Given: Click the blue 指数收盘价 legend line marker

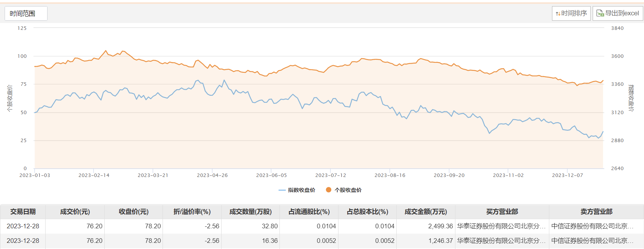Looking at the screenshot, I should [282, 190].
